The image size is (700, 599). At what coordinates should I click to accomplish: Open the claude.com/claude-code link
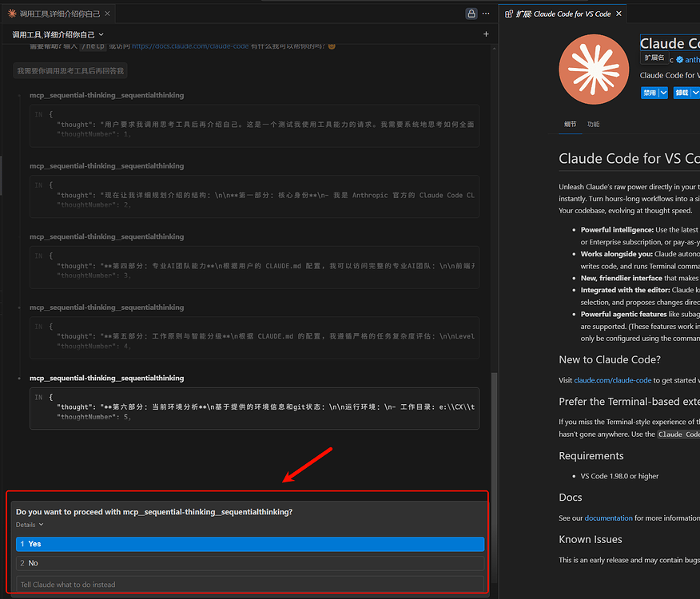pos(612,380)
